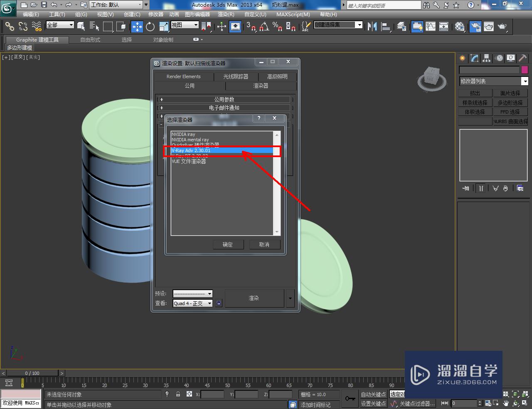
Task: Click the pink object color swatch
Action: tap(525, 70)
